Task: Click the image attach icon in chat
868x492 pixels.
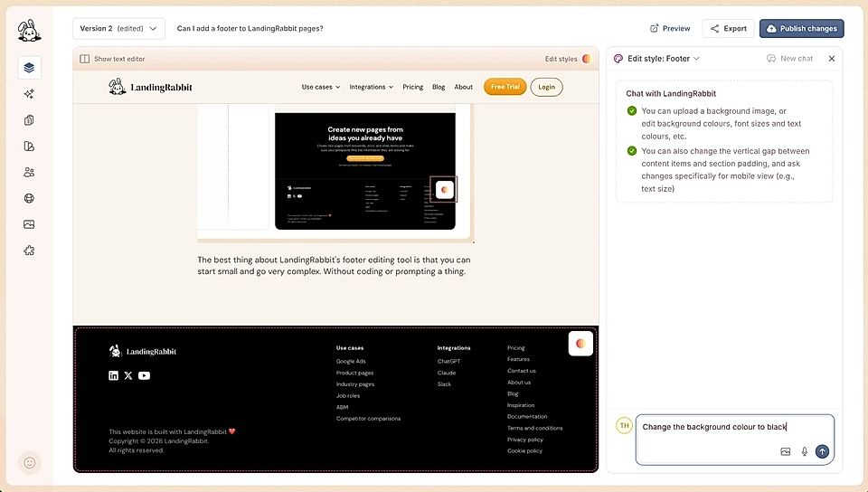Action: tap(786, 451)
